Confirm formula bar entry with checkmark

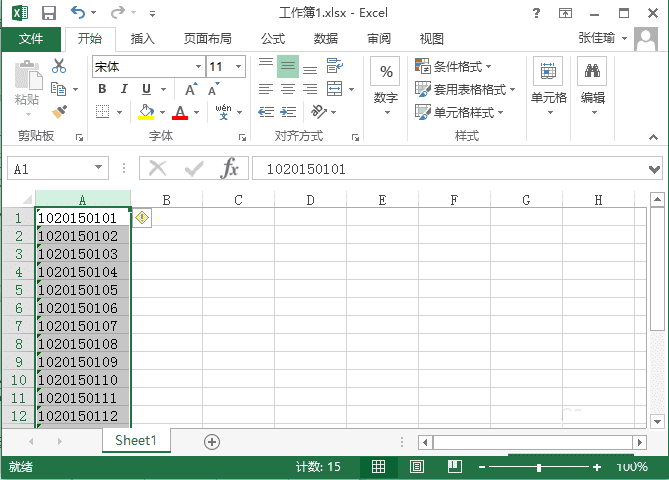194,169
